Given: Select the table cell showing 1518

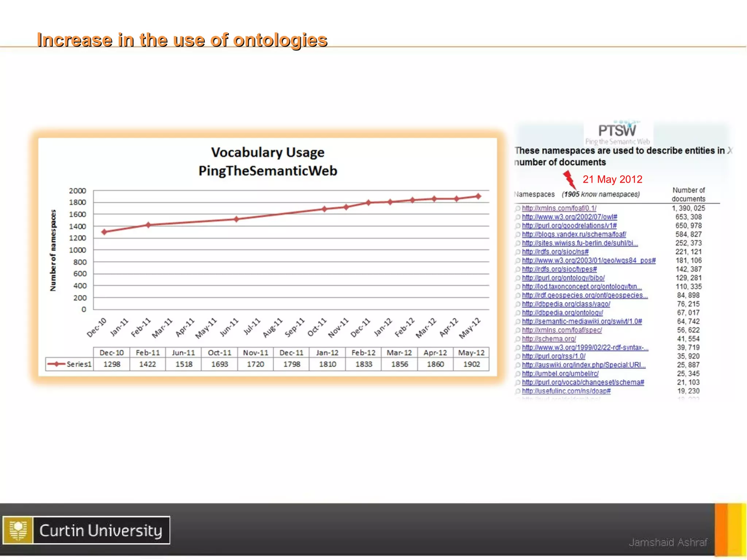Looking at the screenshot, I should point(183,364).
